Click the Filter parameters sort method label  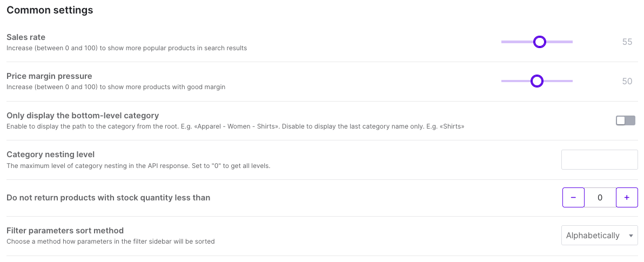click(65, 231)
